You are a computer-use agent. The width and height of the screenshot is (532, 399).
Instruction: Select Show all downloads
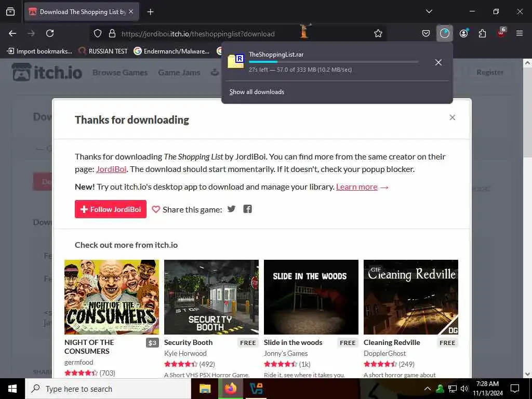(x=257, y=92)
